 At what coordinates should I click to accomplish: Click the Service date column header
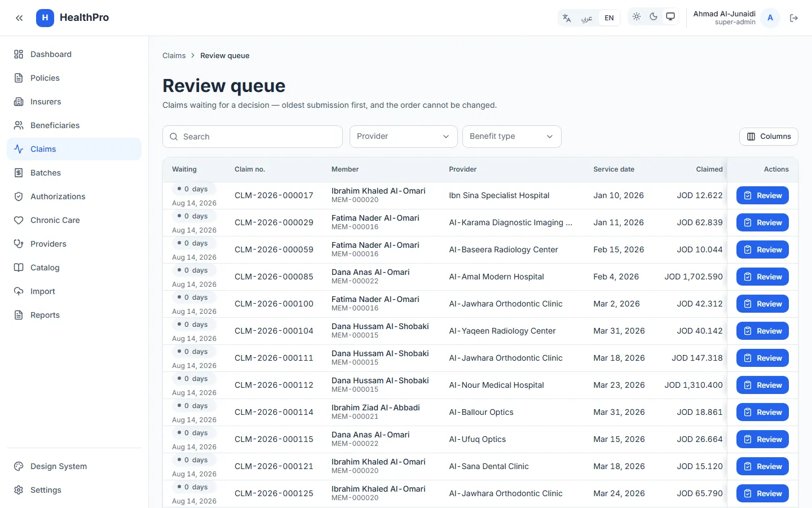pyautogui.click(x=614, y=169)
